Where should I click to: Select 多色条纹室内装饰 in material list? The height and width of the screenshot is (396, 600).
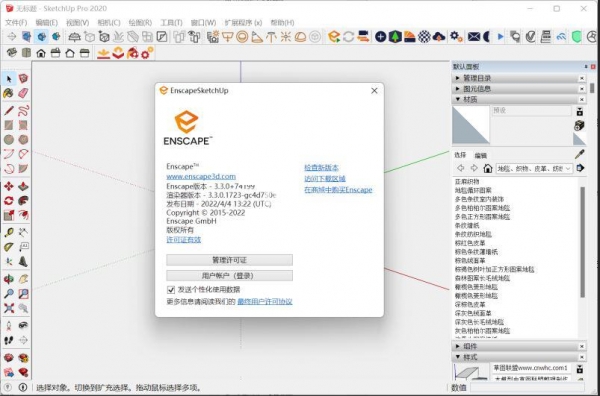(x=479, y=199)
